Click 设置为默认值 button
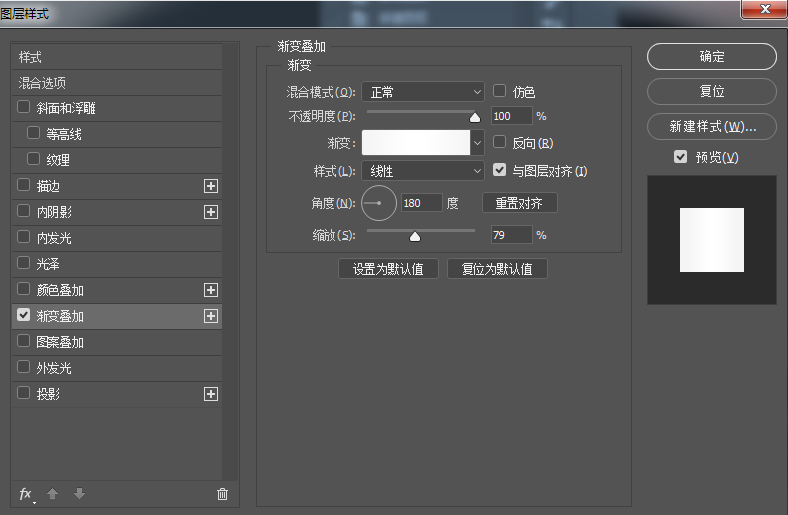 [x=388, y=269]
